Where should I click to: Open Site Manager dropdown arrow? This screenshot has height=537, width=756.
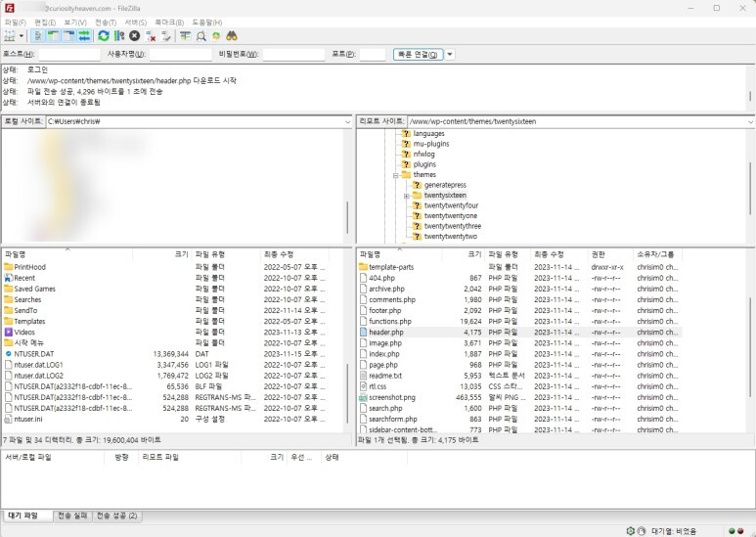click(22, 36)
